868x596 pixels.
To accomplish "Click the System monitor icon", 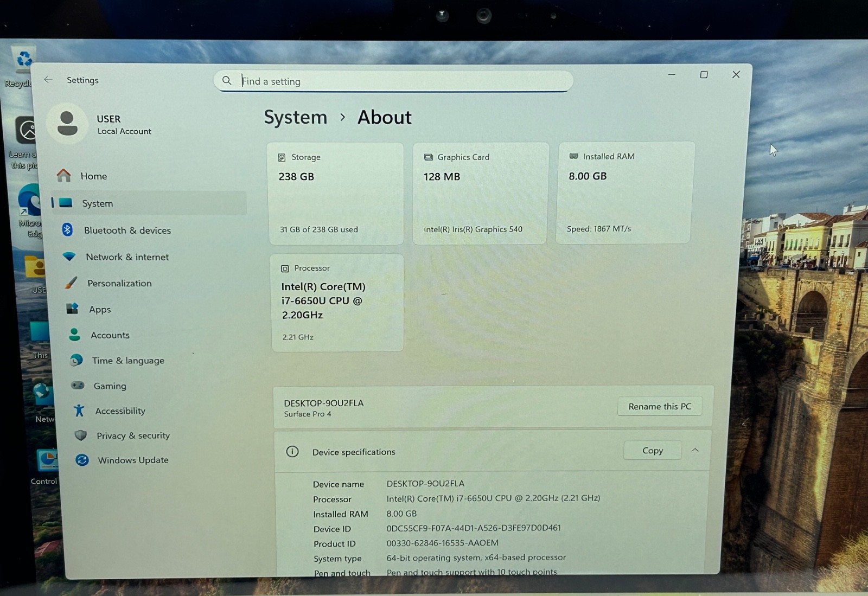I will 66,203.
